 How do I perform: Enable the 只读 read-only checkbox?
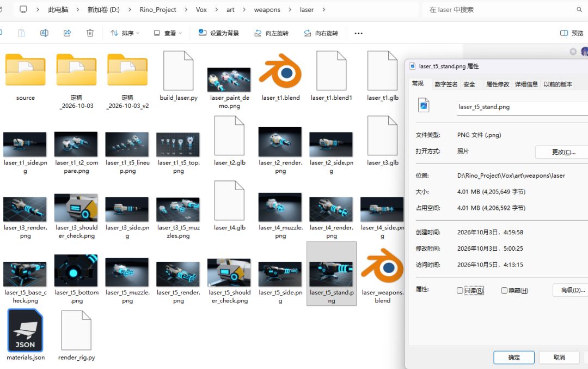click(x=460, y=291)
